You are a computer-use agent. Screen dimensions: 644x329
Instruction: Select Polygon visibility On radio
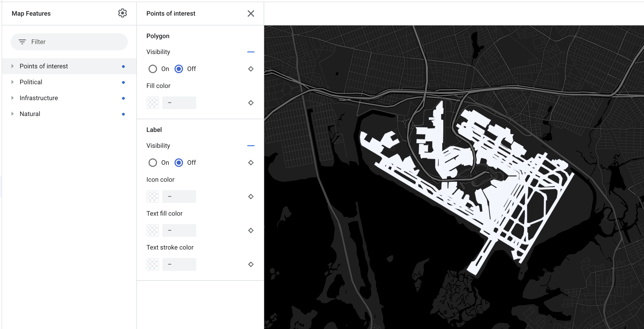click(x=153, y=69)
